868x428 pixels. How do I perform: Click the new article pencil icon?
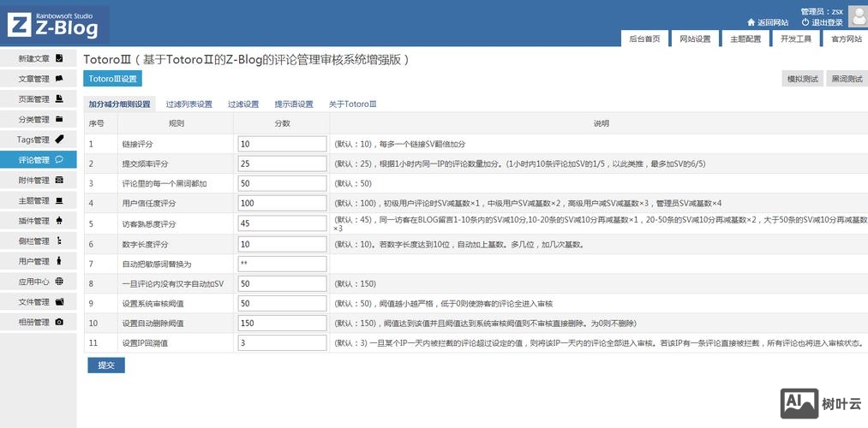click(59, 58)
